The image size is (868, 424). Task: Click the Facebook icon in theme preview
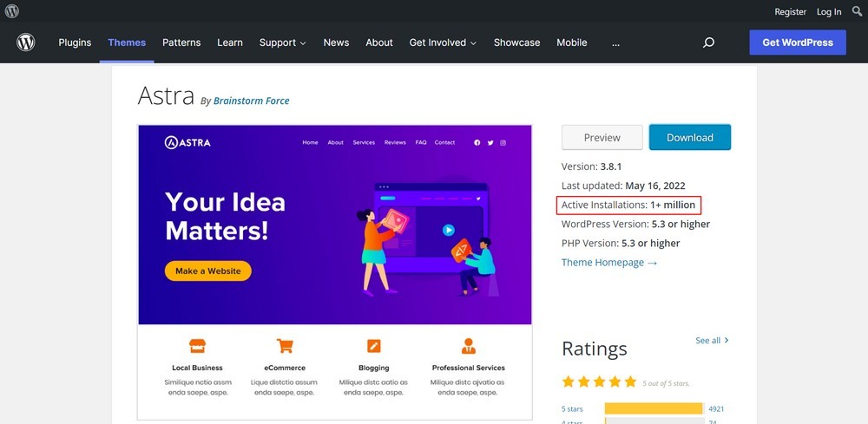click(477, 142)
